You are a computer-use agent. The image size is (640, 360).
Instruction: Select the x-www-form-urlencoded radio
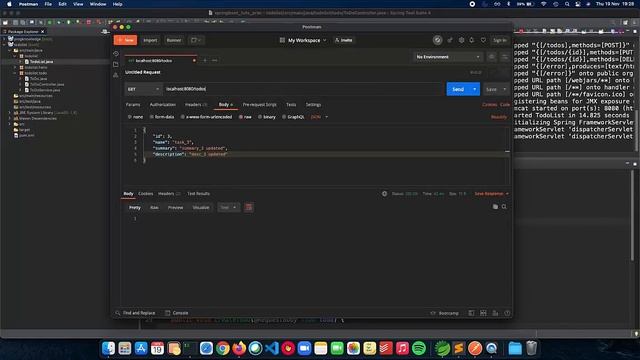click(x=182, y=117)
